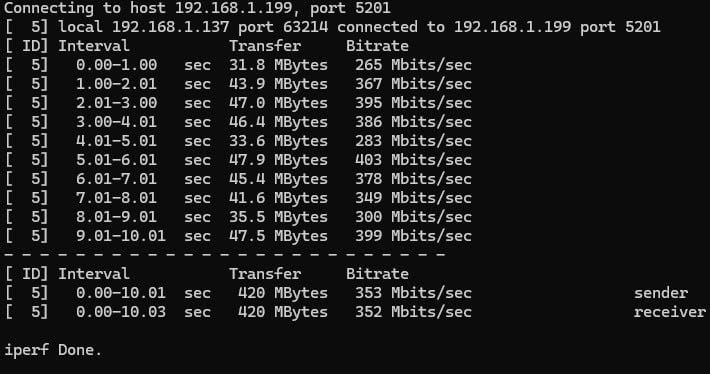This screenshot has height=374, width=710.
Task: Click the 45.4 MBytes transfer value
Action: [278, 179]
